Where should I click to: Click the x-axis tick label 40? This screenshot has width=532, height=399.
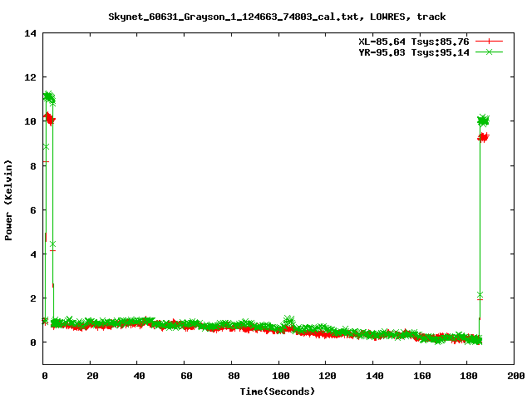(139, 376)
